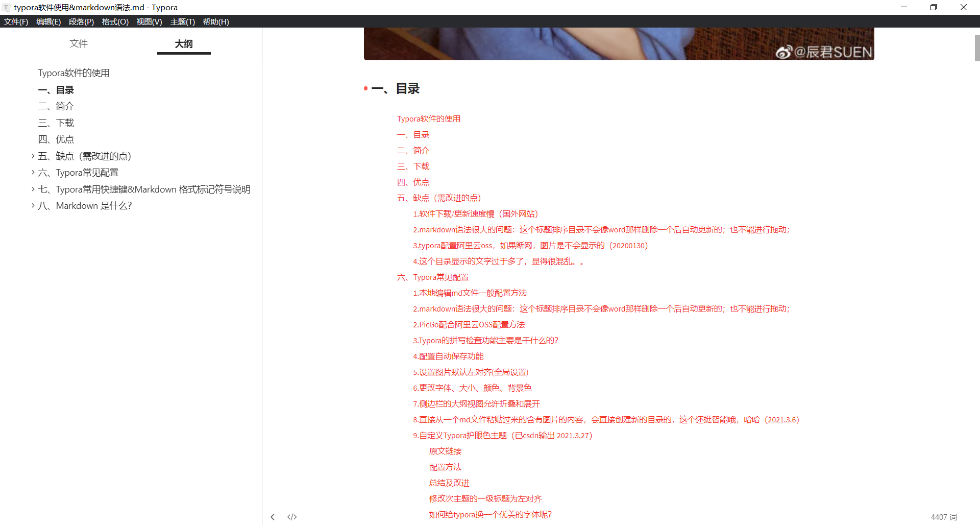Click TOC link 如何给typora换一个优美的字体呢?
The width and height of the screenshot is (980, 525).
click(490, 515)
